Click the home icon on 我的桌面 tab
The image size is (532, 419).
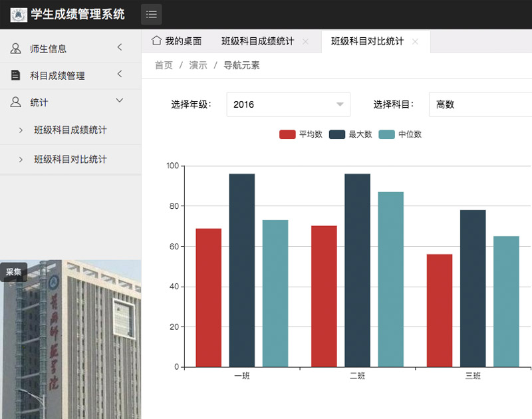[x=156, y=41]
